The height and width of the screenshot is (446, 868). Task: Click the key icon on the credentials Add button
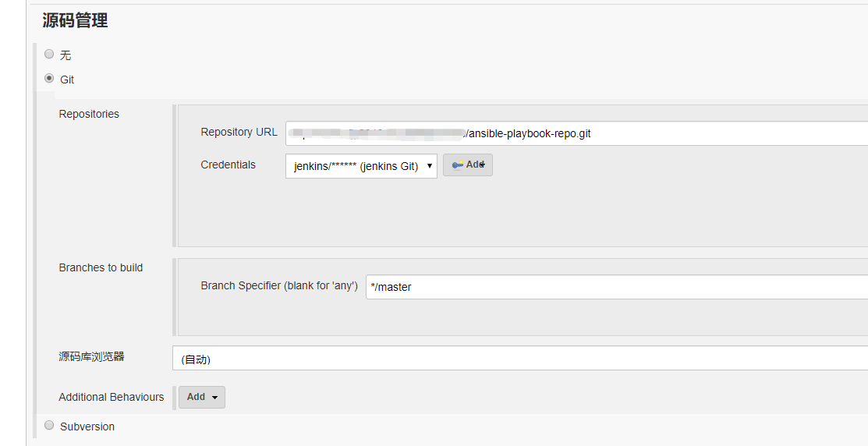pos(458,165)
